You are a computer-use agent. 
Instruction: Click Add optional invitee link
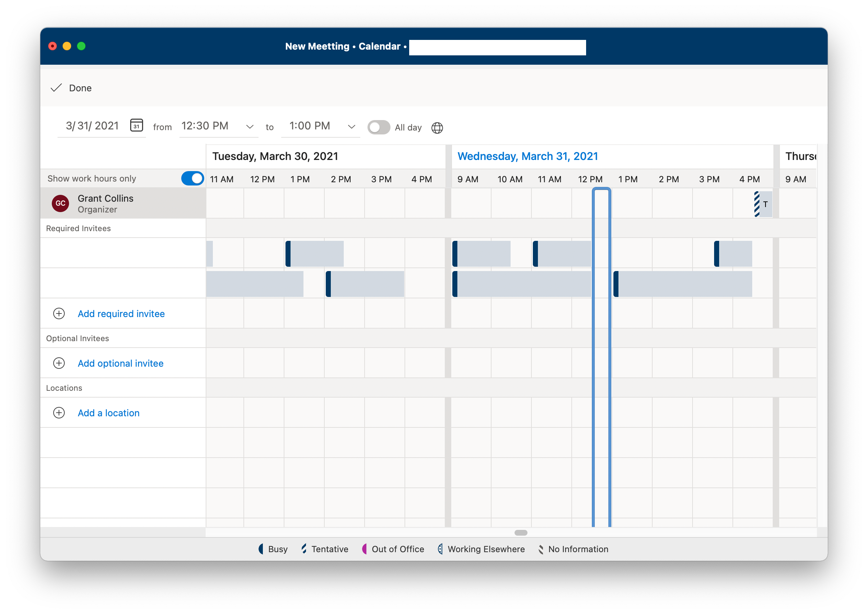tap(120, 363)
